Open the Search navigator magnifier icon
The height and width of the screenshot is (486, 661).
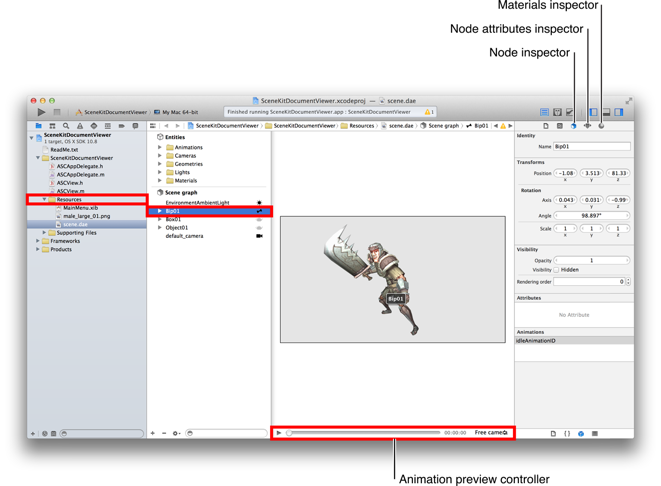[x=66, y=126]
